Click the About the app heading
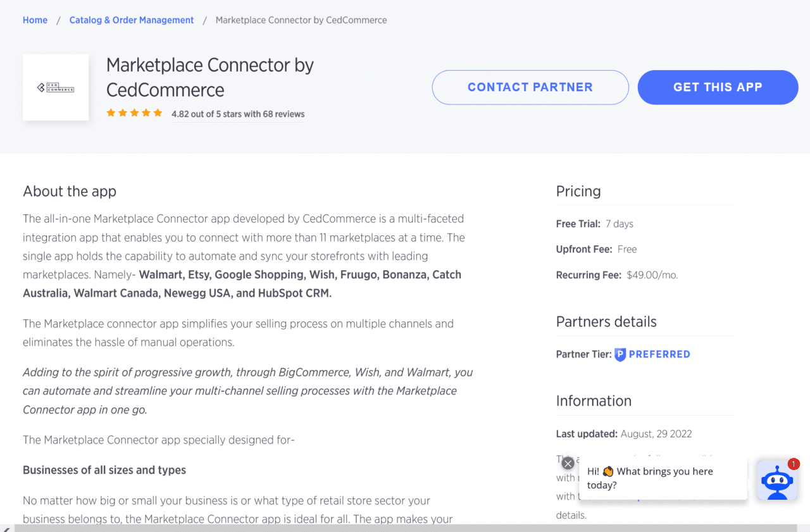 [x=70, y=191]
